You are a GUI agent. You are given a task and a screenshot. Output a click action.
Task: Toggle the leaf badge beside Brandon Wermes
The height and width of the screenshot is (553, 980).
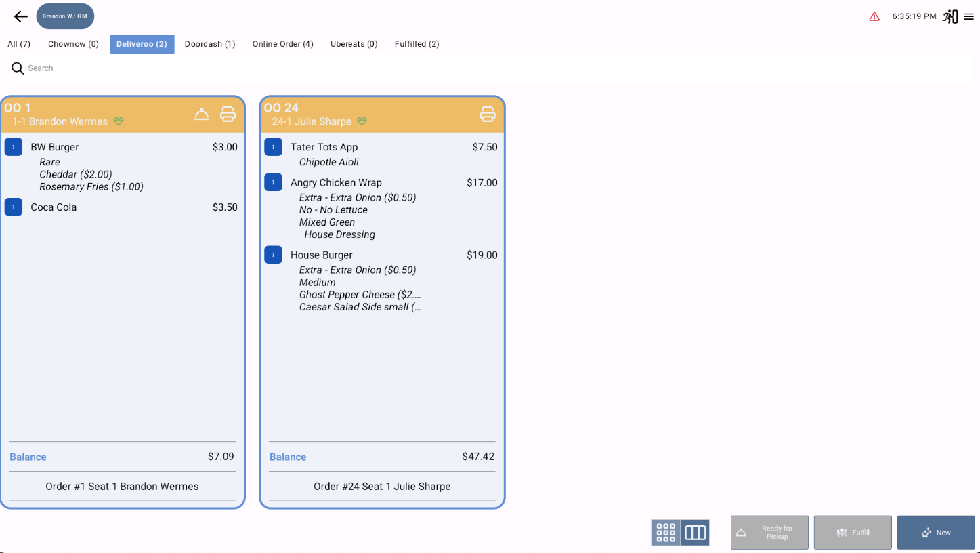[x=119, y=121]
